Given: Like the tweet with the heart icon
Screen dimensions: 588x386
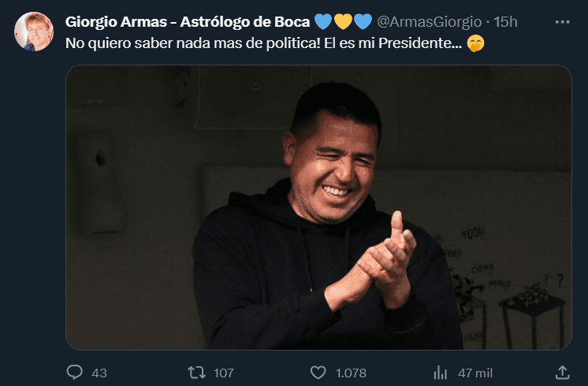Looking at the screenshot, I should coord(318,373).
